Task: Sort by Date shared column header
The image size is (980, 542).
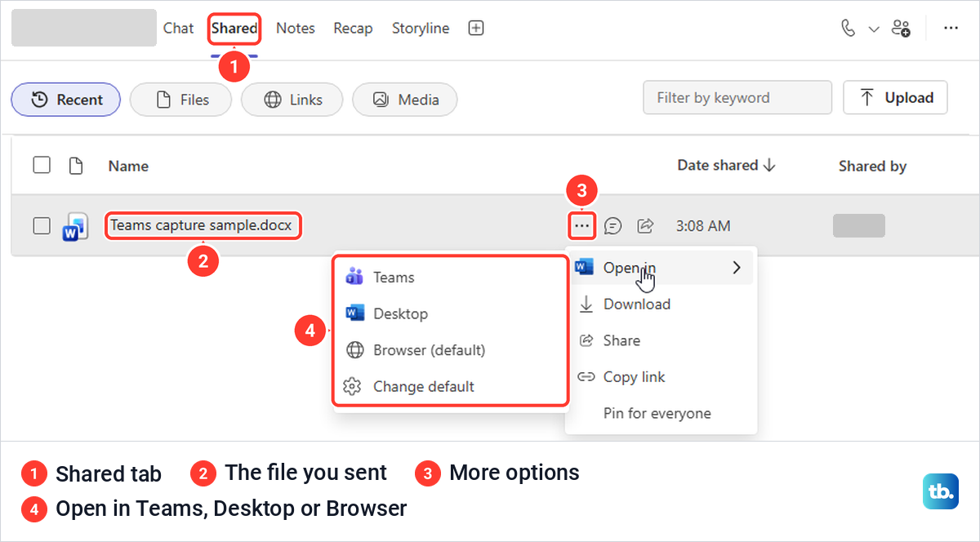Action: pos(726,165)
